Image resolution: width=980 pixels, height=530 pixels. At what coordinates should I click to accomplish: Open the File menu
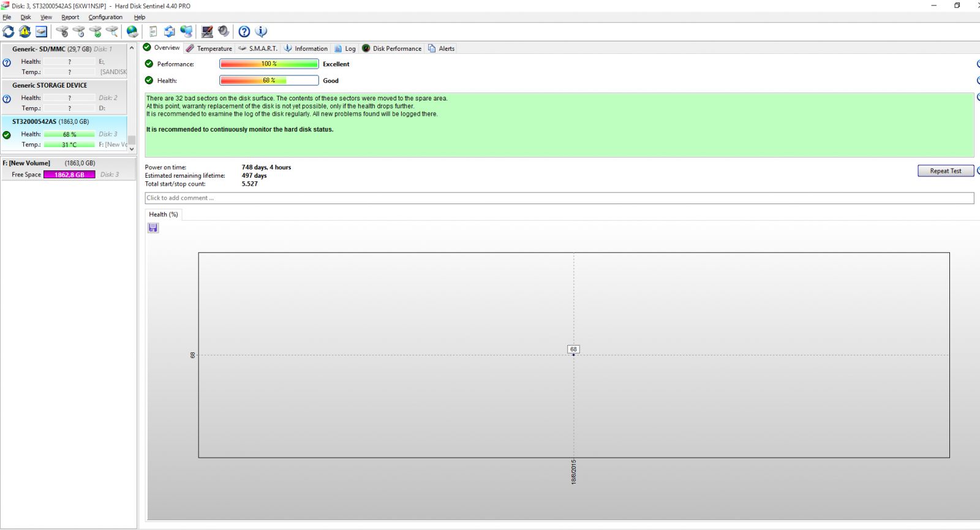tap(7, 17)
